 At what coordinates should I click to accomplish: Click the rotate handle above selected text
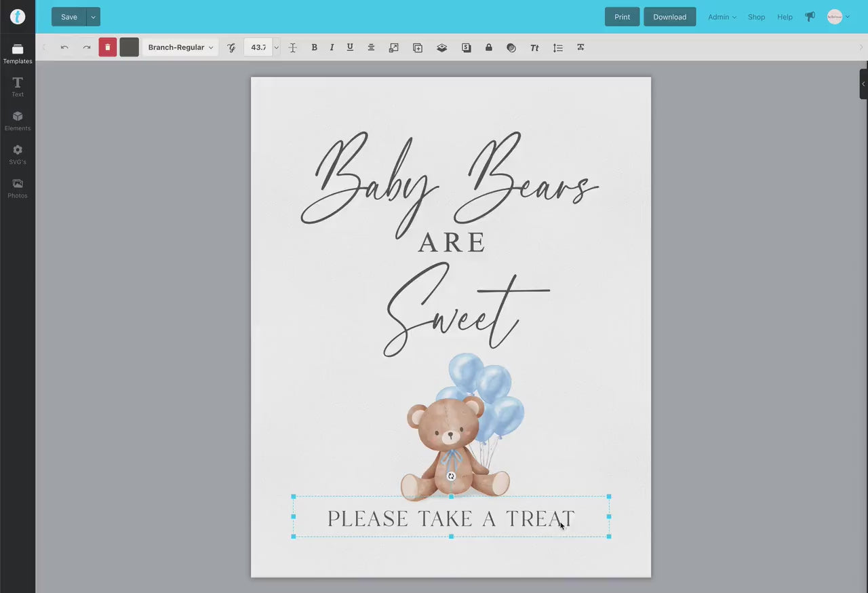(451, 476)
